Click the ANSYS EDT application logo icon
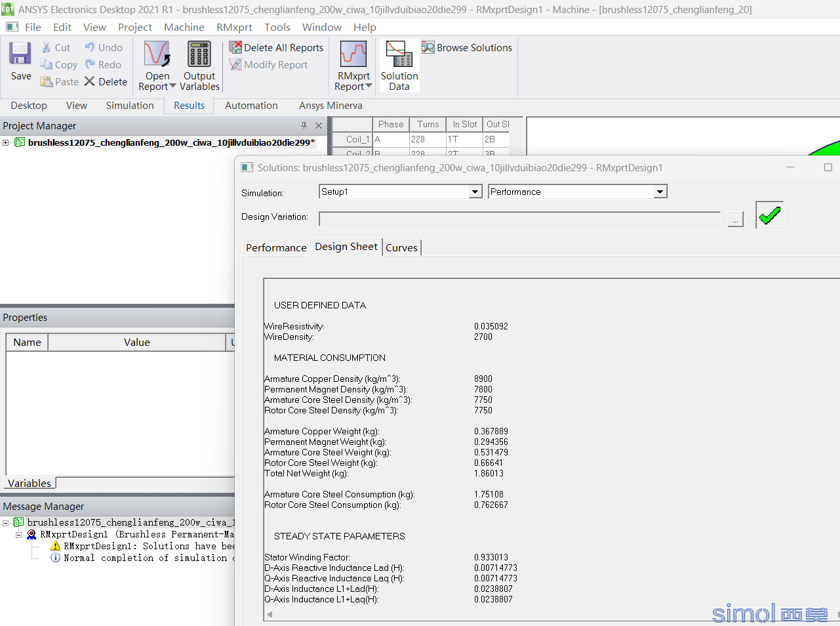This screenshot has height=626, width=840. pos(7,9)
